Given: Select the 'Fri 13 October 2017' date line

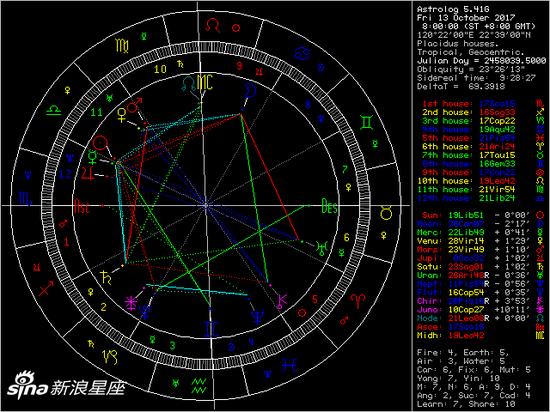Looking at the screenshot, I should click(x=466, y=18).
